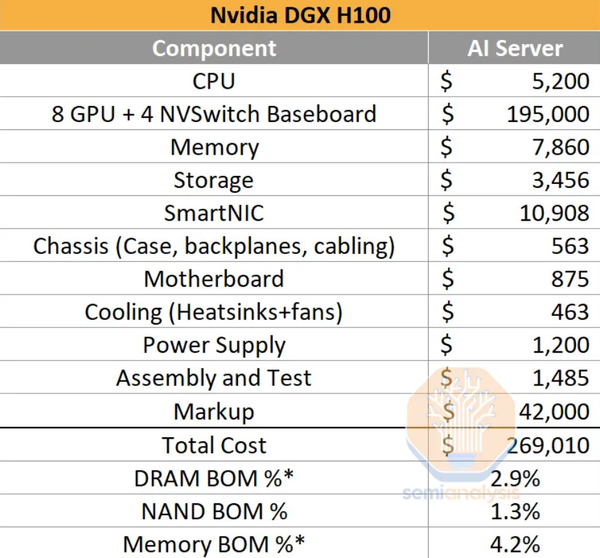Select the Assembly and Test cell
The width and height of the screenshot is (600, 558).
click(214, 378)
